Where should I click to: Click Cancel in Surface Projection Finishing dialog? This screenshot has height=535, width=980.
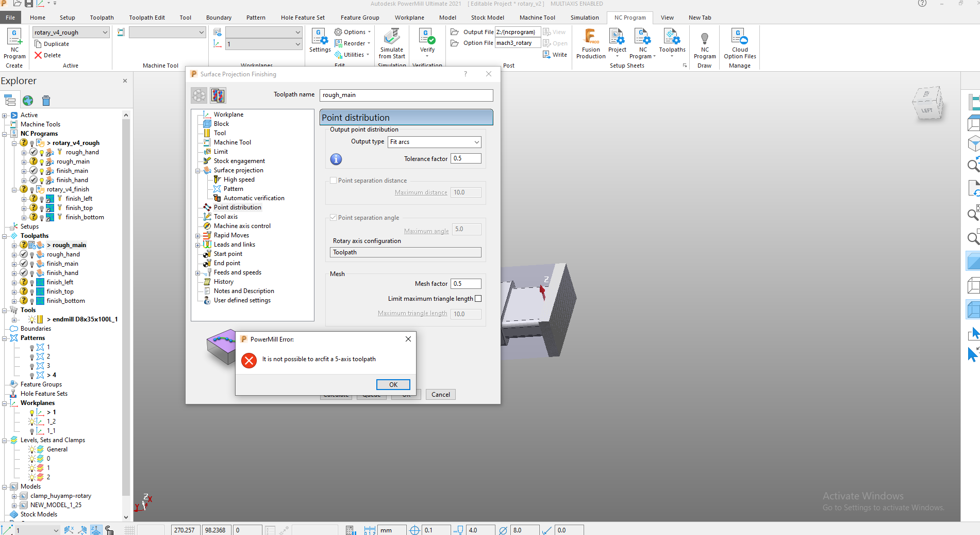coord(441,395)
